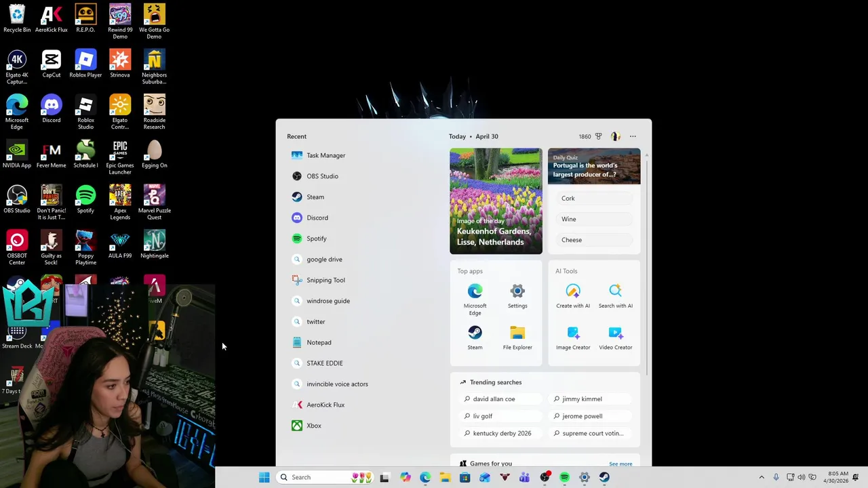This screenshot has height=488, width=868.
Task: Open more options ellipsis in search panel
Action: click(x=633, y=136)
